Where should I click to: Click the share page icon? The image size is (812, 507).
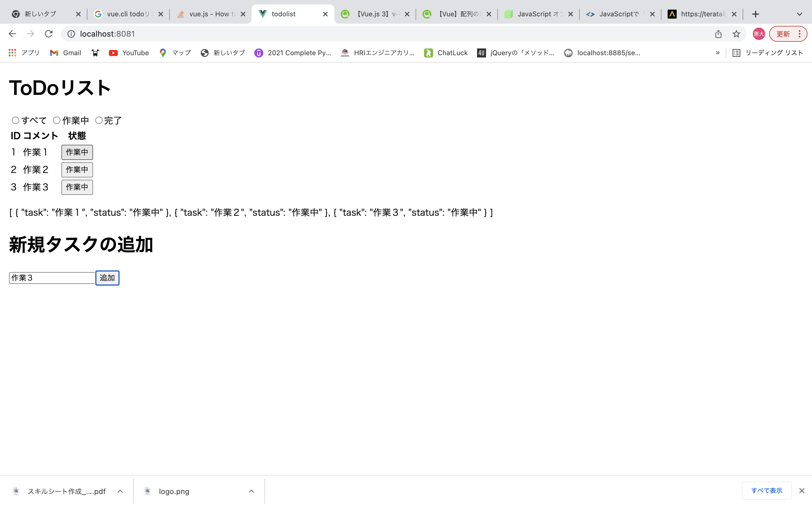point(718,34)
